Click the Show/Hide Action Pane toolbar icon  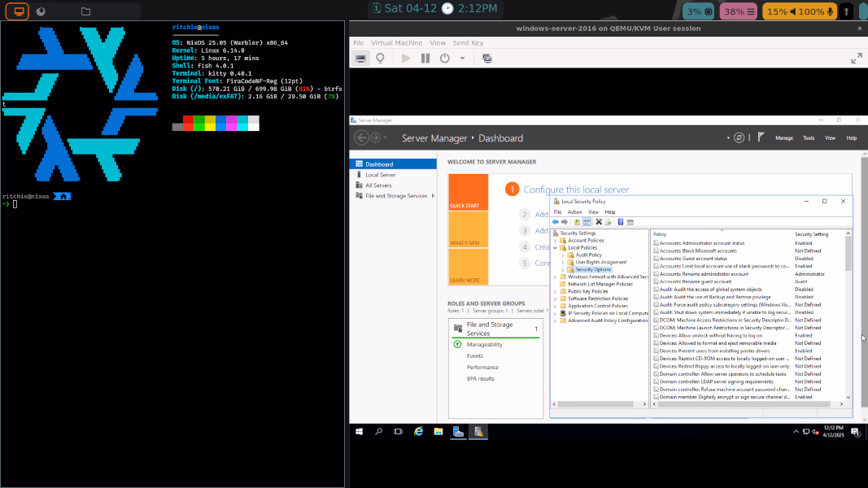(x=630, y=222)
